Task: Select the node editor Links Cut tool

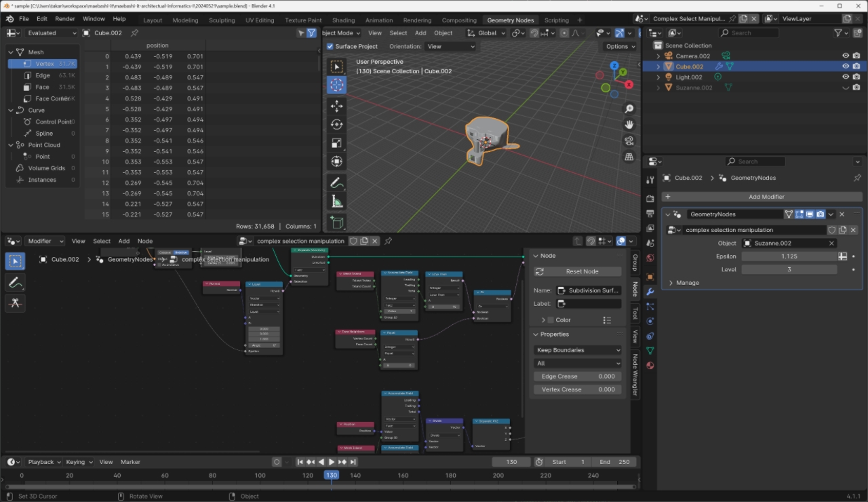Action: (15, 303)
